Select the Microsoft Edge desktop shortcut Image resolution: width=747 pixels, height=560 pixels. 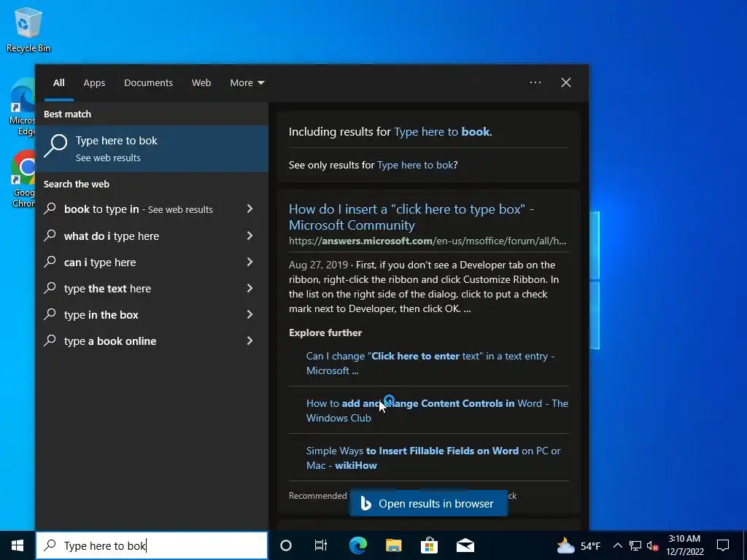pyautogui.click(x=21, y=108)
